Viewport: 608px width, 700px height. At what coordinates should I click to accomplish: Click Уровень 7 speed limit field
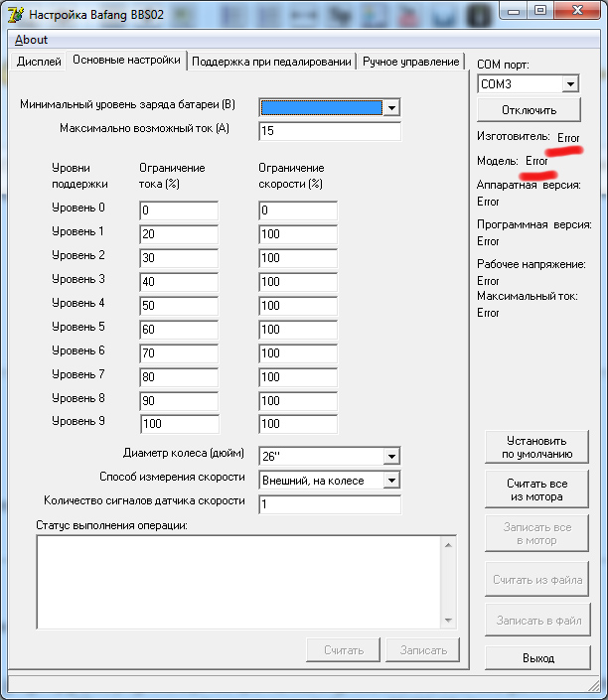pos(298,377)
